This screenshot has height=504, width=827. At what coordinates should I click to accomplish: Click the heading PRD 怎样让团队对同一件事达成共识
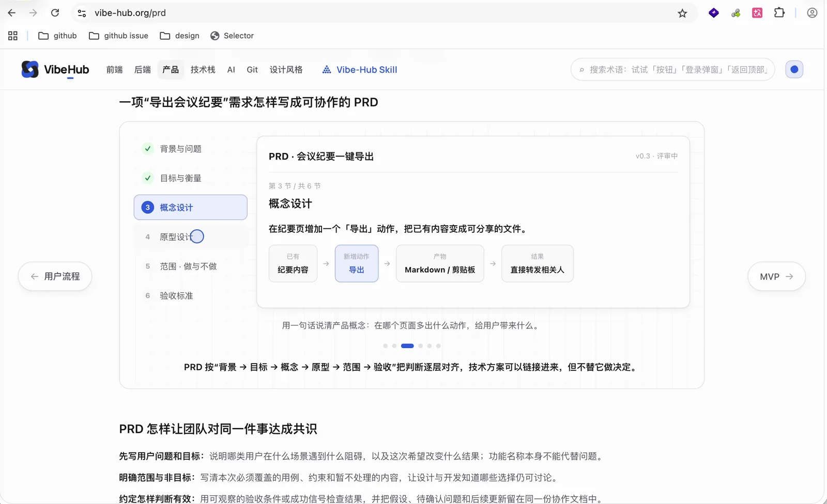218,429
